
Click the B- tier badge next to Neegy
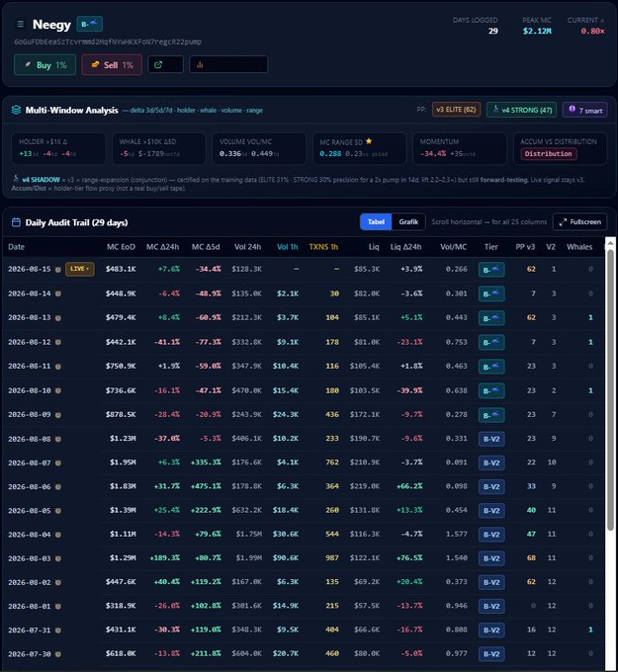[89, 24]
